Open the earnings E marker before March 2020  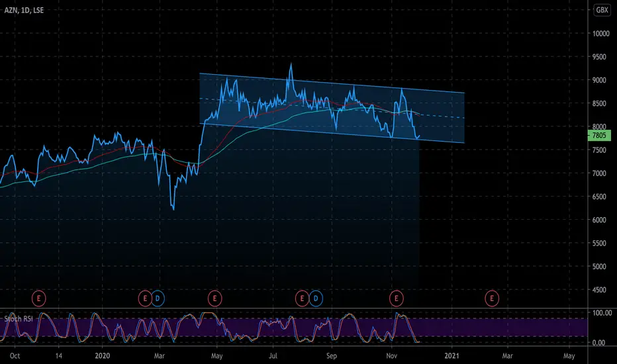tap(145, 298)
